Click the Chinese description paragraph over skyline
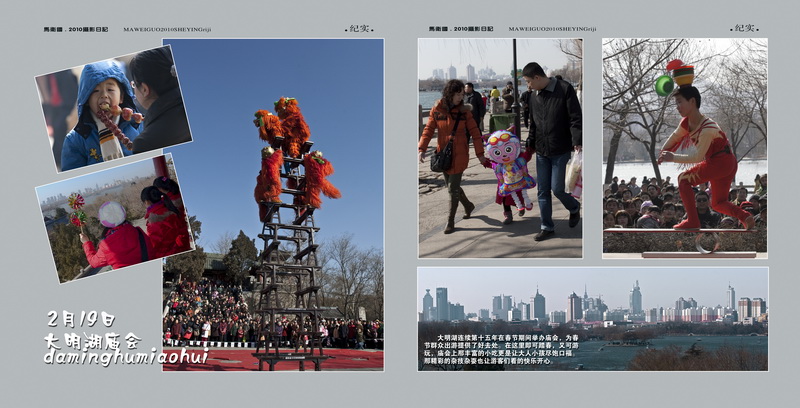Viewport: 800px width, 408px height. pyautogui.click(x=501, y=349)
